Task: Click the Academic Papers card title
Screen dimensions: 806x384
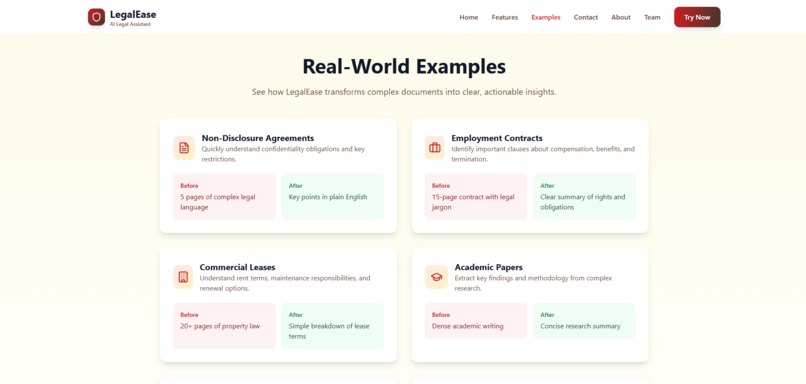Action: [489, 267]
